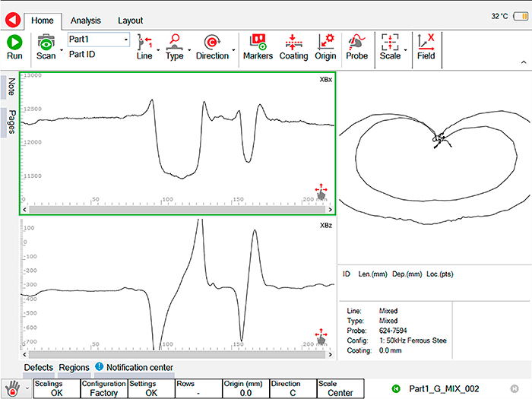Click the Markers icon
The image size is (532, 399).
tap(258, 46)
